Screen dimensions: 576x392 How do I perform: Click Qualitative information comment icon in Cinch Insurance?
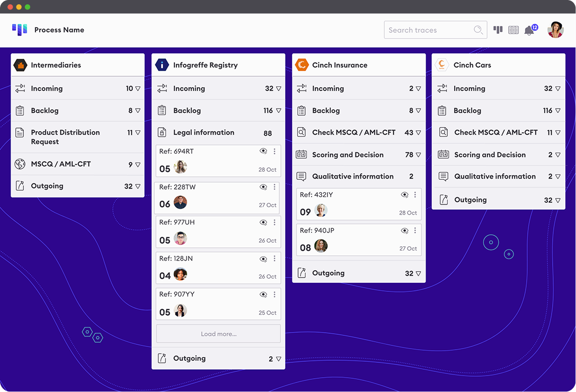coord(301,176)
